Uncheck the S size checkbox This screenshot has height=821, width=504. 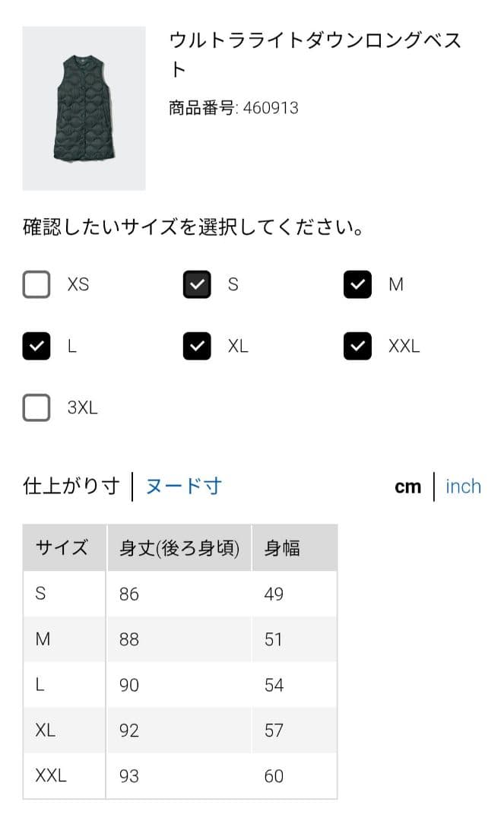[x=196, y=284]
